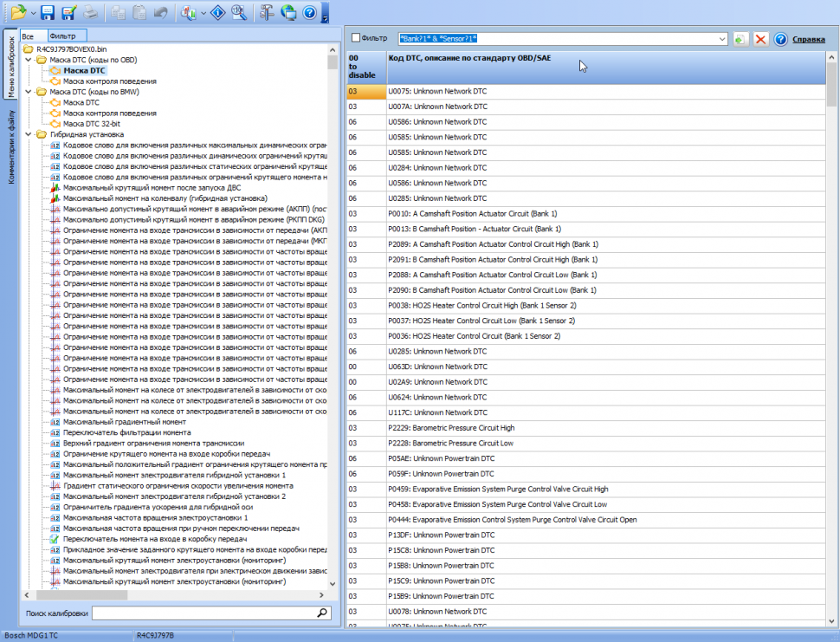Click the save-as icon with pencil
This screenshot has width=840, height=642.
[68, 12]
